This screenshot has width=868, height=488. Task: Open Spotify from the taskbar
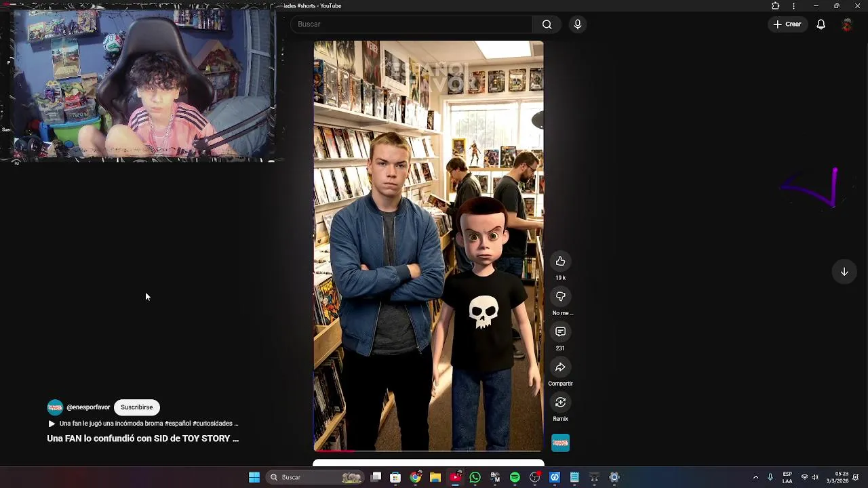click(x=515, y=477)
